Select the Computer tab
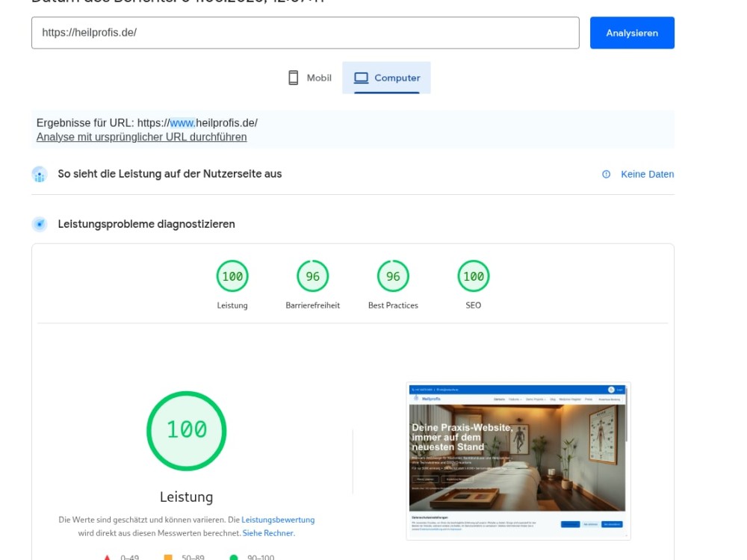Screen dimensions: 747x560 tap(386, 78)
